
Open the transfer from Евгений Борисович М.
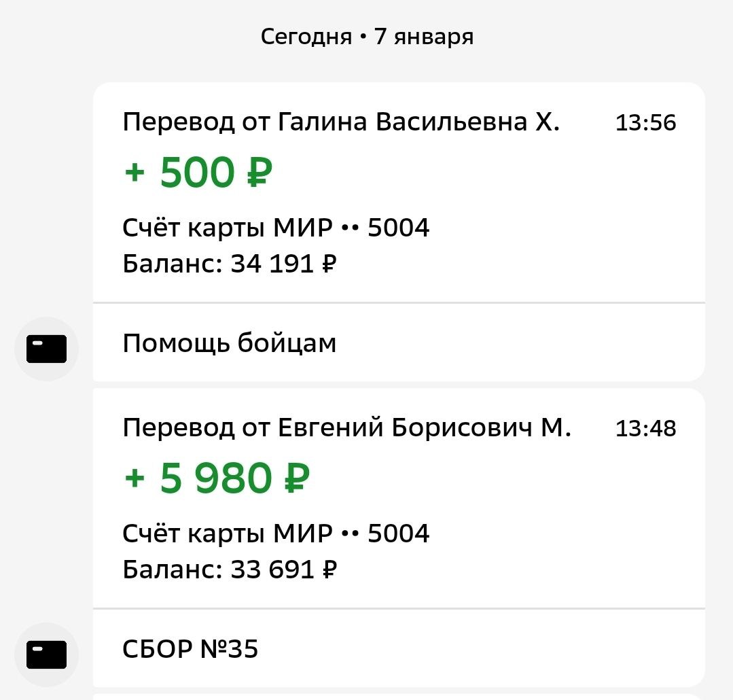click(x=346, y=428)
